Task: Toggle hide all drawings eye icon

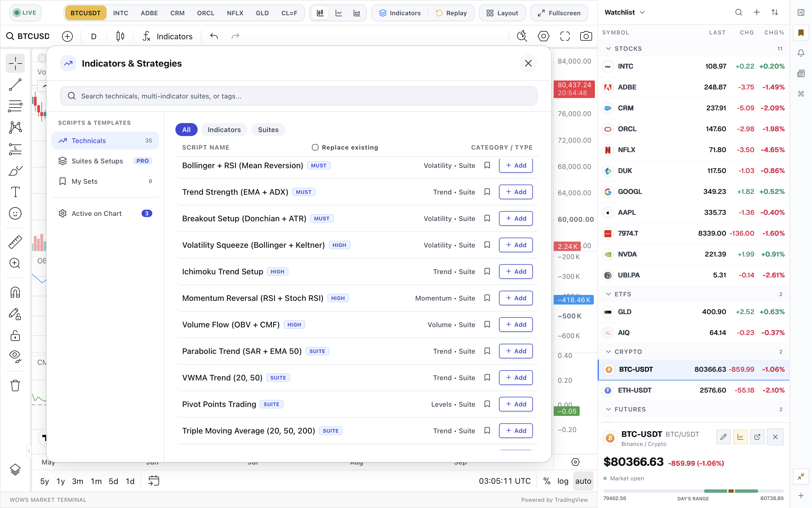Action: [x=15, y=356]
